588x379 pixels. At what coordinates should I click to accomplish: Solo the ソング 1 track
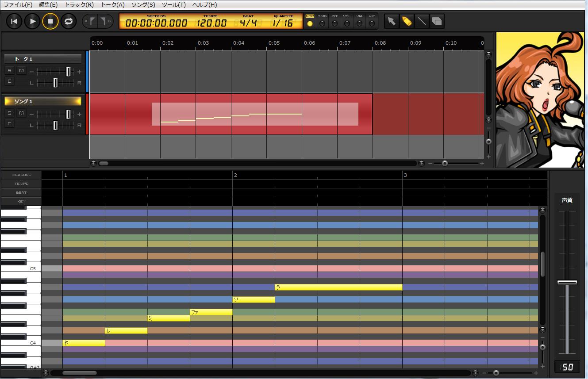(x=9, y=113)
